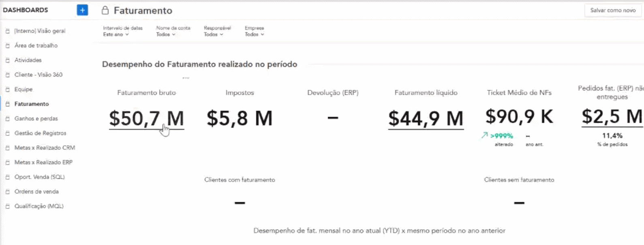Click the icon next to Oport. Venda (SQL)
The image size is (644, 245).
click(7, 177)
